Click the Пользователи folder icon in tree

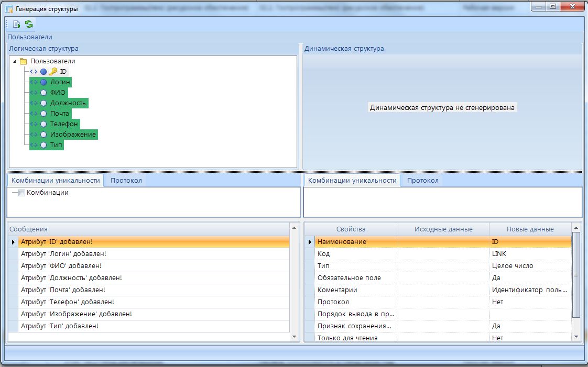(24, 61)
